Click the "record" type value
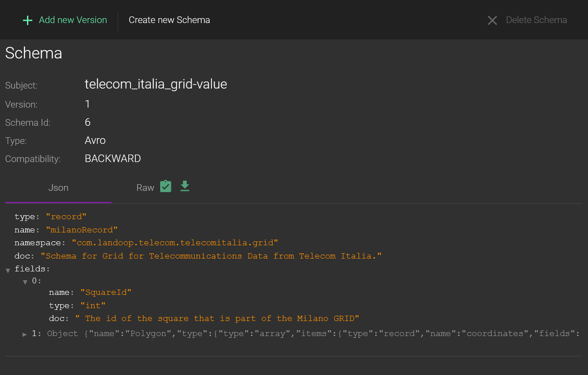This screenshot has height=375, width=588. [x=66, y=216]
